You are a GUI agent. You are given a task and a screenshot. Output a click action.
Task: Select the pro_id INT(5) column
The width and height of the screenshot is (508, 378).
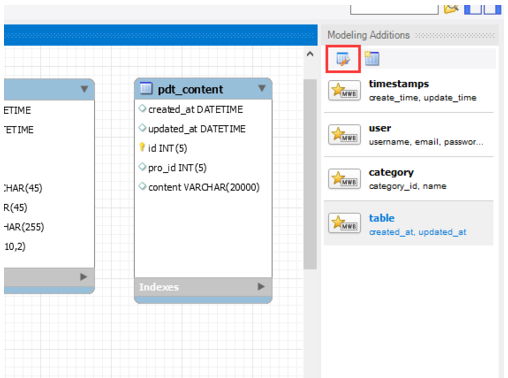[x=177, y=168]
